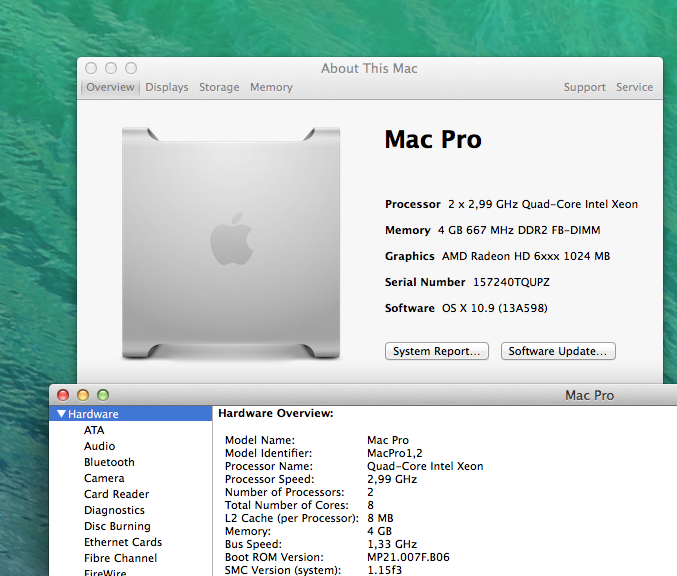This screenshot has height=576, width=677.
Task: Click the Hardware Overview heading
Action: [x=276, y=413]
